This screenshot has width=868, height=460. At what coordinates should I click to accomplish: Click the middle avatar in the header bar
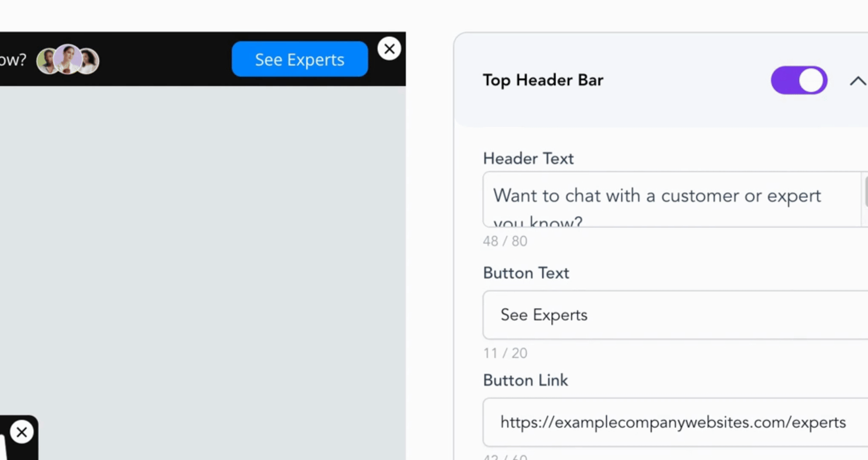(68, 59)
